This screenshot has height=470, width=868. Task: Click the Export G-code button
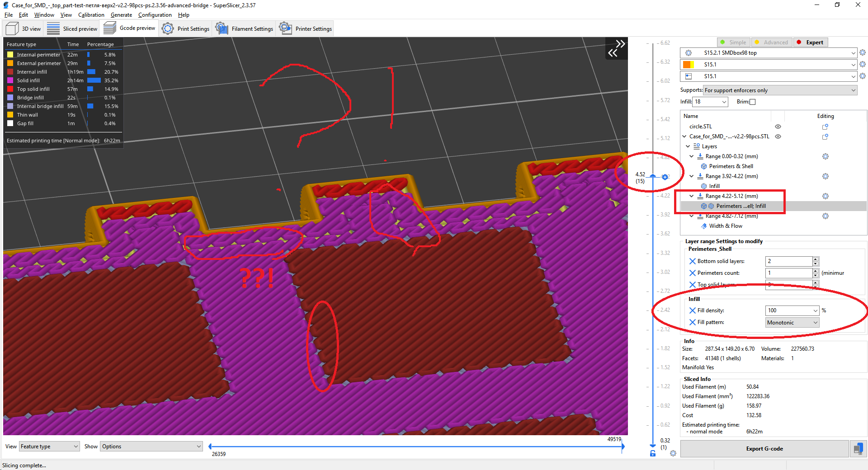(764, 448)
